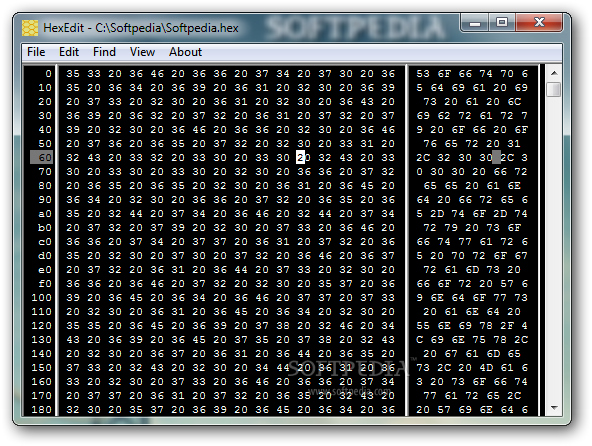Click byte 44 in row 150
This screenshot has width=592, height=446.
(x=283, y=367)
